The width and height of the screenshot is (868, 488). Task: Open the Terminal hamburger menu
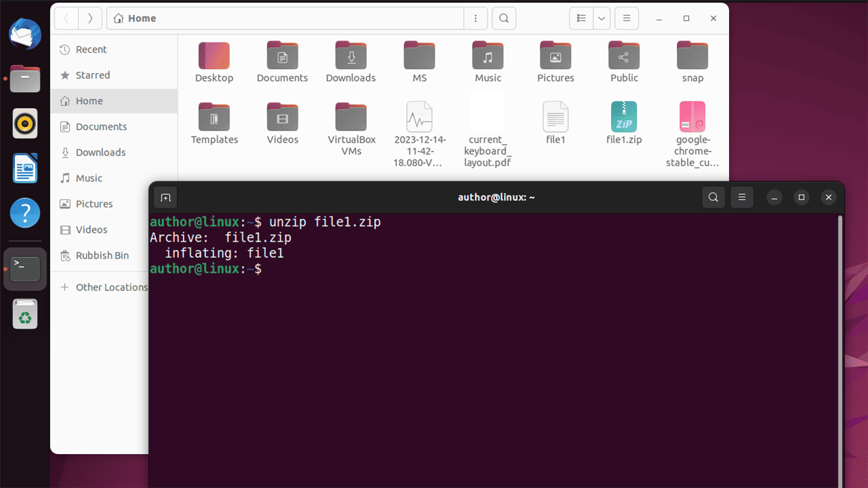click(741, 197)
